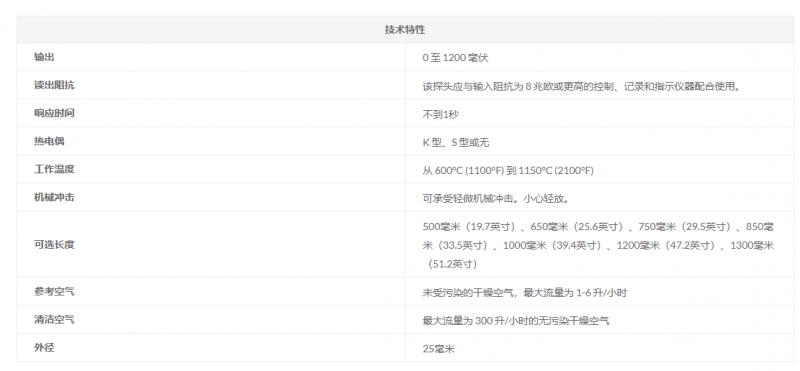This screenshot has width=800, height=371.
Task: Click the 工作温度 row label
Action: click(x=54, y=169)
